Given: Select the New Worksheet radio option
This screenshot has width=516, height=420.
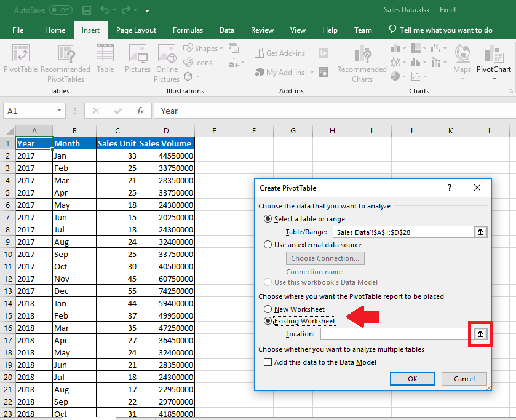Looking at the screenshot, I should 268,309.
